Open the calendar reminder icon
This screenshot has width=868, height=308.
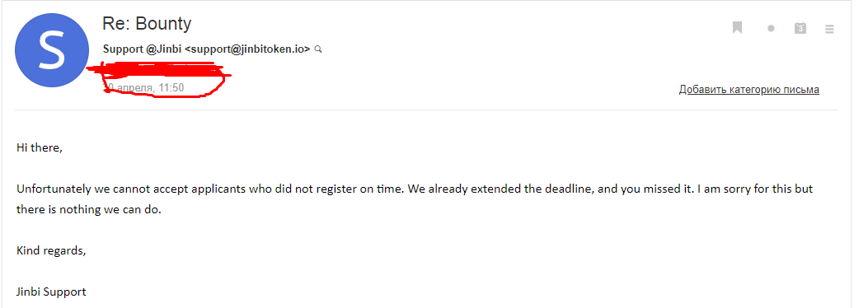pyautogui.click(x=800, y=28)
